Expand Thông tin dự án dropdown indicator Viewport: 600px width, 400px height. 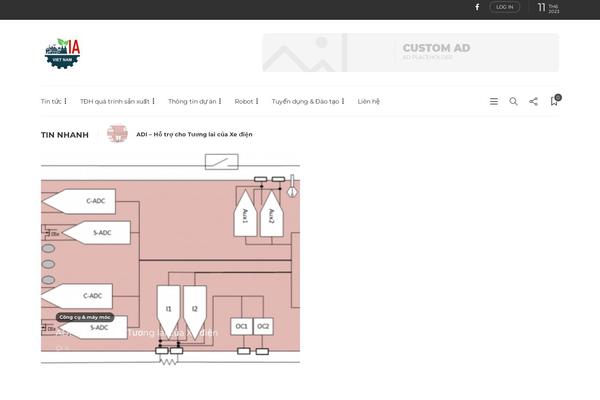pos(220,101)
